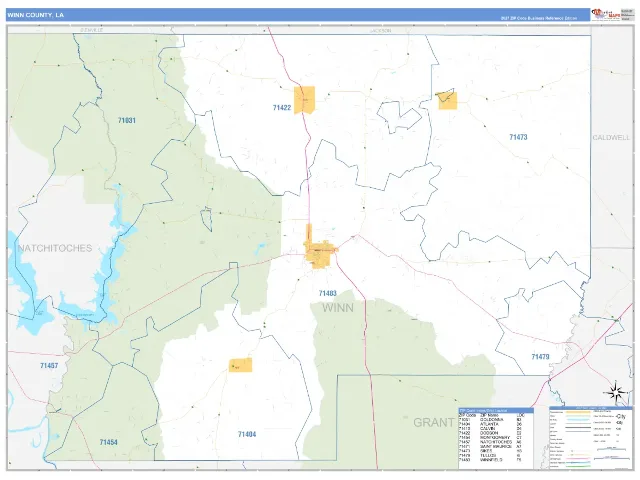Image resolution: width=640 pixels, height=480 pixels.
Task: Click the light blue line sample in the legend
Action: (x=578, y=420)
